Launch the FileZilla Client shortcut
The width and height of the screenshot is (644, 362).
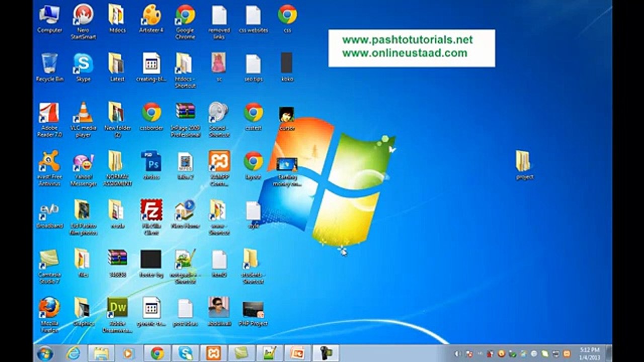click(x=151, y=218)
